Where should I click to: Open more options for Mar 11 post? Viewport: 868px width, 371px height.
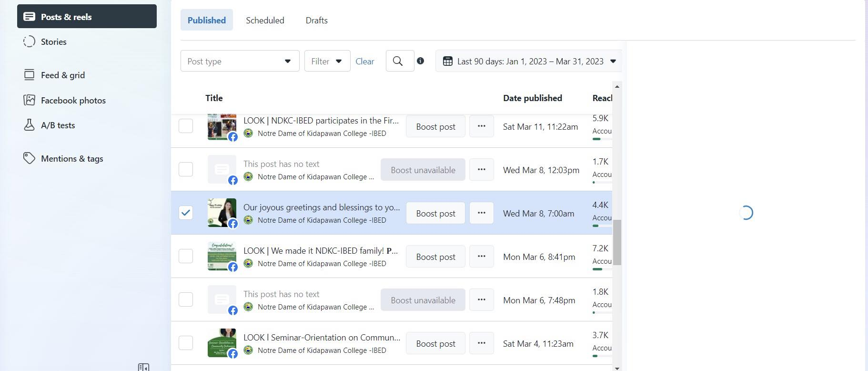click(x=481, y=126)
